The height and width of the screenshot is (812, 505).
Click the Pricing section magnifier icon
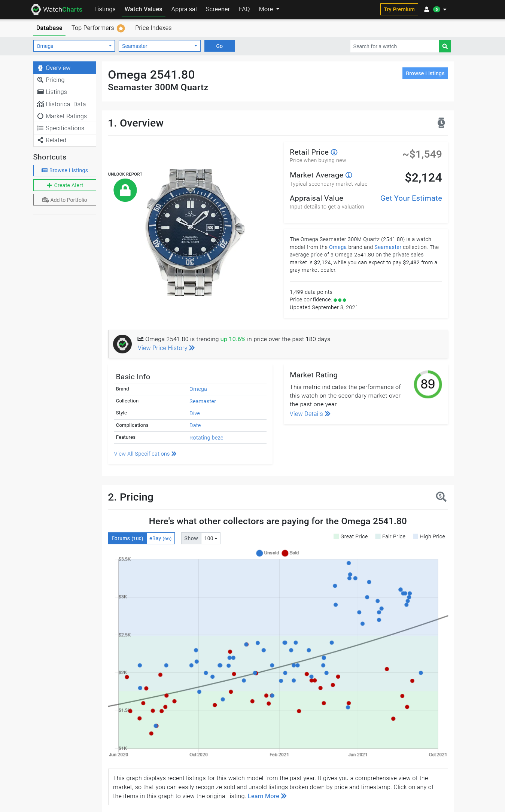click(441, 497)
